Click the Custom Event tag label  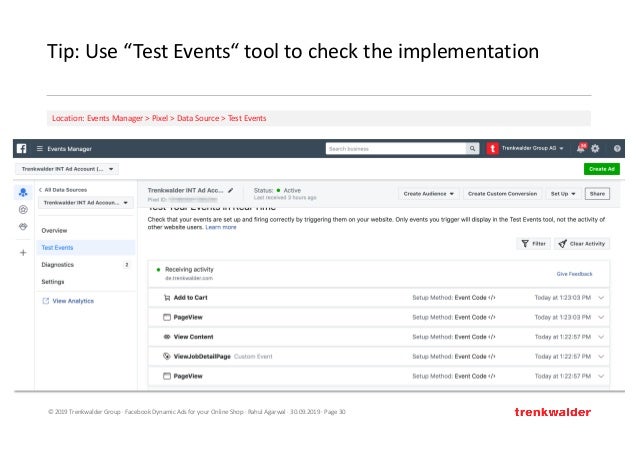click(253, 356)
